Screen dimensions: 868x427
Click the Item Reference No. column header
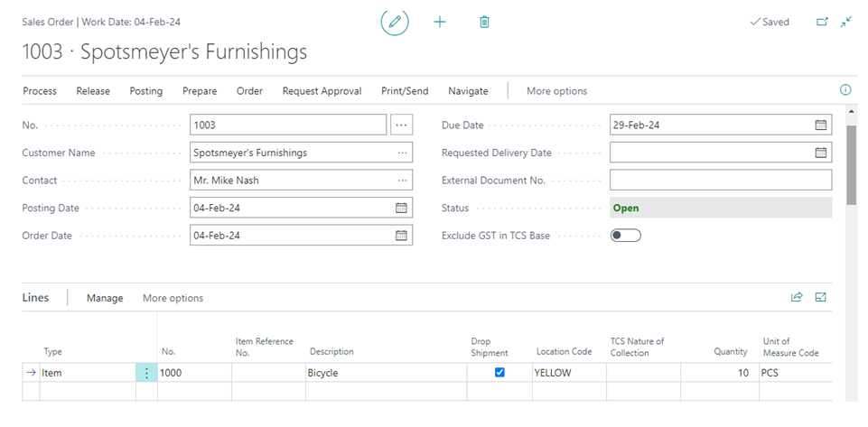click(x=265, y=347)
